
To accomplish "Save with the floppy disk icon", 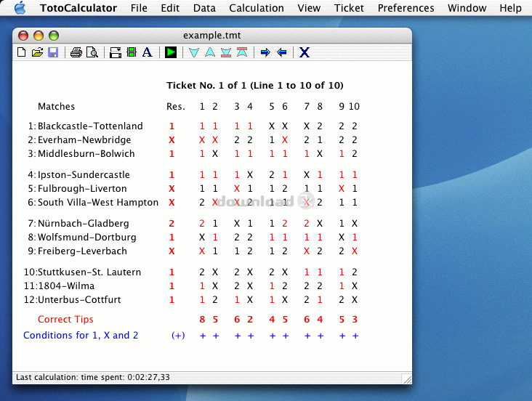I will coord(53,52).
